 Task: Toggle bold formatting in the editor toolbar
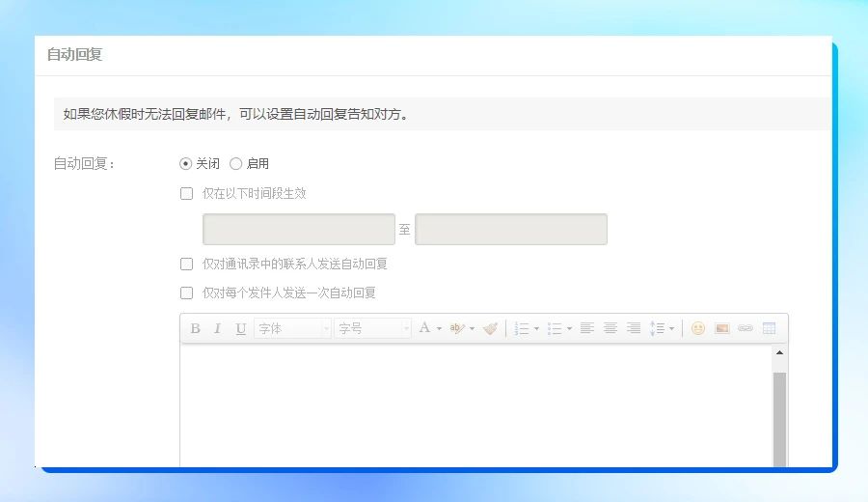pyautogui.click(x=195, y=328)
